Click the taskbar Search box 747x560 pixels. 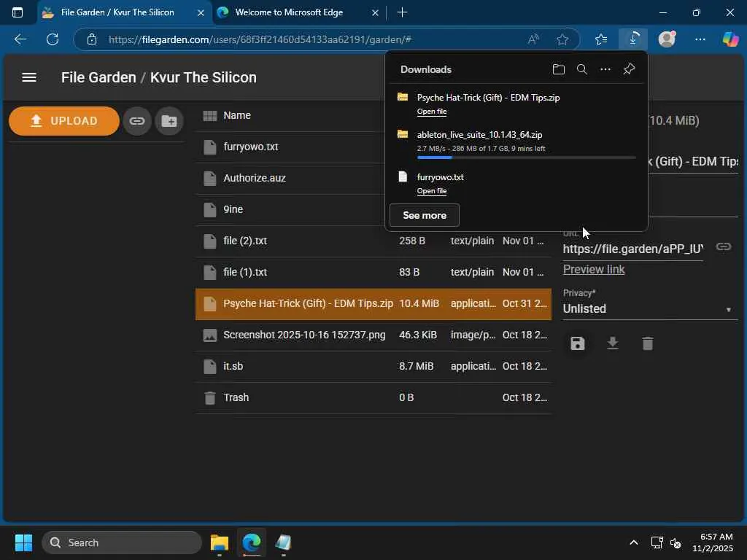click(x=122, y=542)
